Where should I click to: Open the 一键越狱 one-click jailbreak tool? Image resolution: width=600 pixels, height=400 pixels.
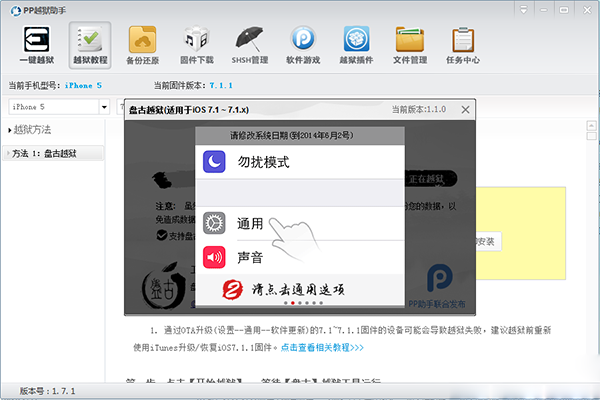pyautogui.click(x=37, y=45)
